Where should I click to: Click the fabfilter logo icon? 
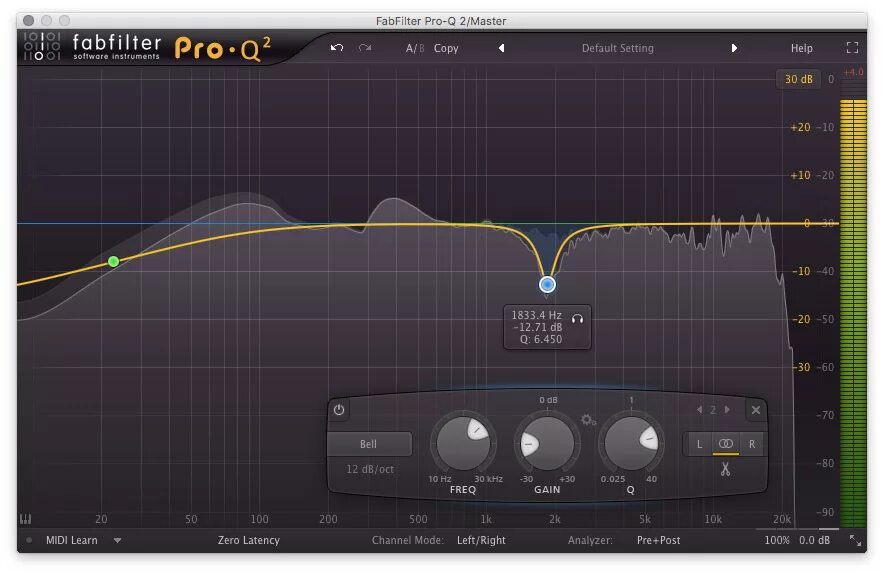[42, 46]
